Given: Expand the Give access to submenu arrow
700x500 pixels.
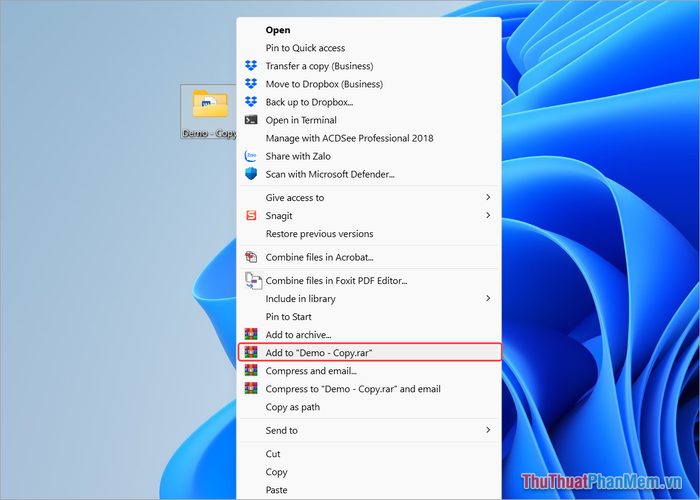Looking at the screenshot, I should (488, 197).
